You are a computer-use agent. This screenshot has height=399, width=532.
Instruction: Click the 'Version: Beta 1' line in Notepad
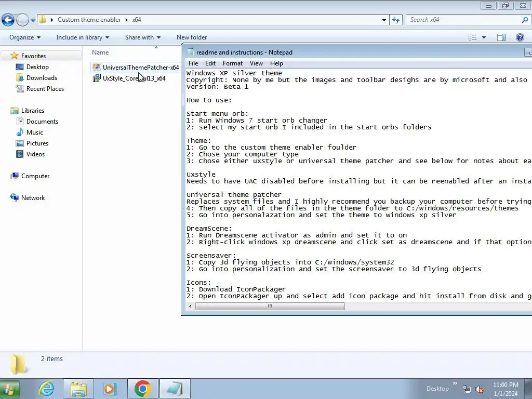click(x=217, y=87)
